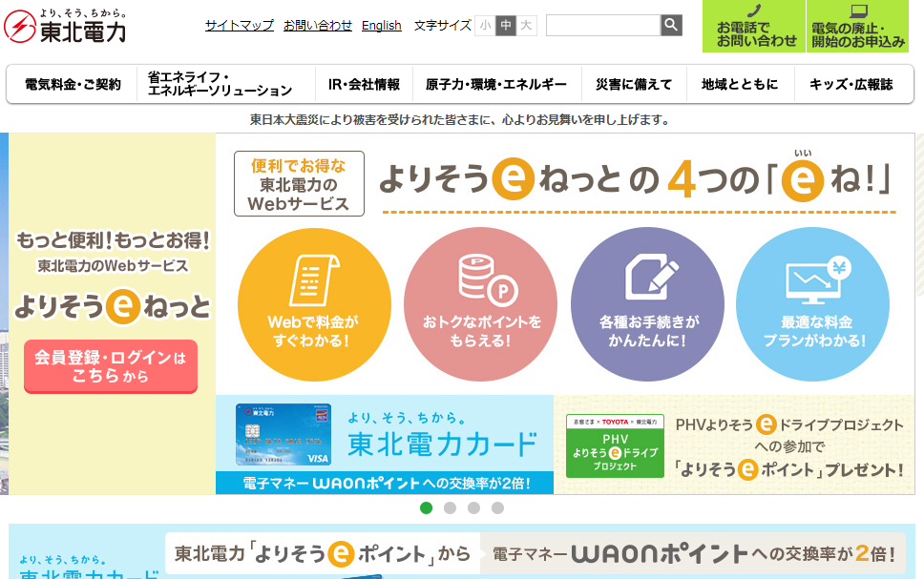Set text size to 小

point(485,26)
